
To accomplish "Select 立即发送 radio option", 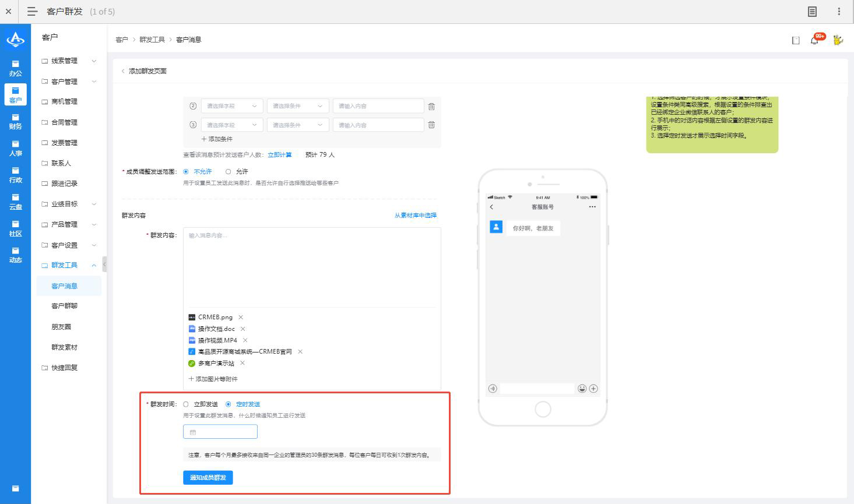I will point(186,404).
